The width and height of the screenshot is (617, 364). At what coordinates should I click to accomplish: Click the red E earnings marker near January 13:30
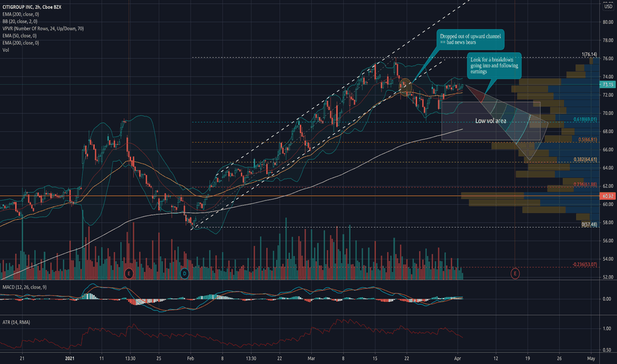coord(128,273)
